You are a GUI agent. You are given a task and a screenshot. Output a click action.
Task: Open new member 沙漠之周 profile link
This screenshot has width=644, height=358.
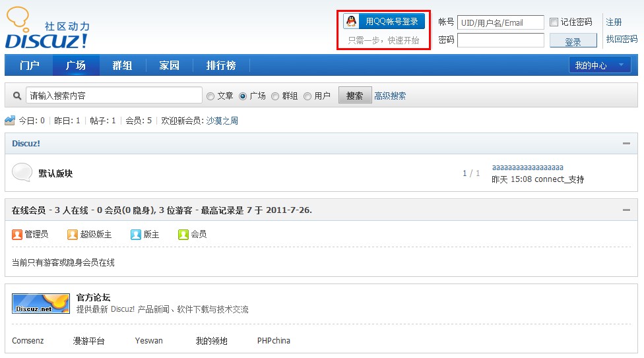(x=222, y=121)
